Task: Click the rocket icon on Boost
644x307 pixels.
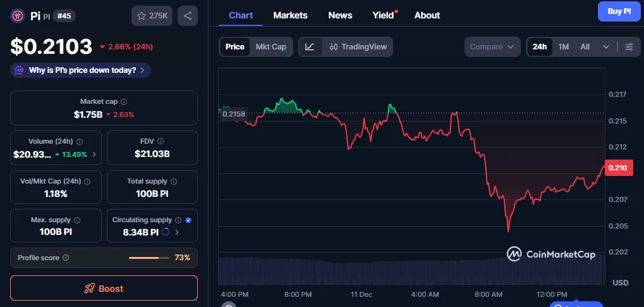Action: pyautogui.click(x=89, y=289)
